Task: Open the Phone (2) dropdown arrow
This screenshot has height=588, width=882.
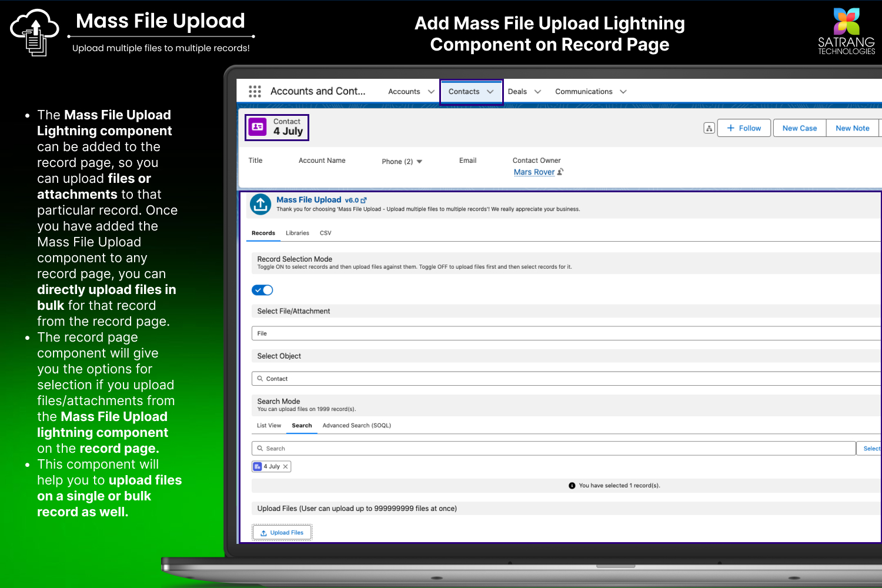Action: (419, 162)
